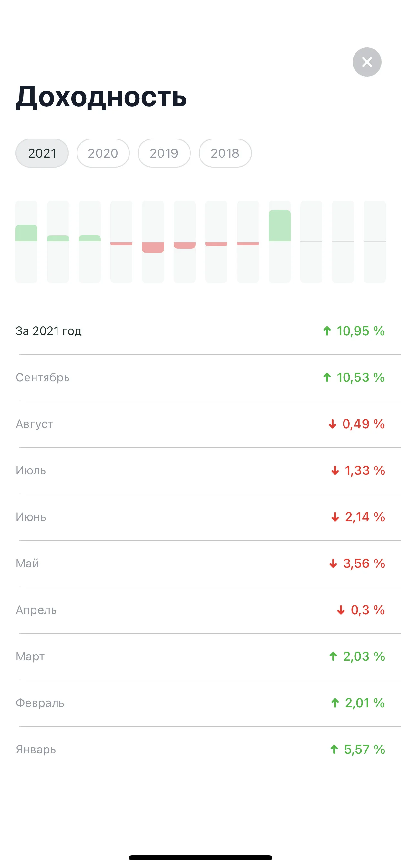Open the Сентябрь row
The width and height of the screenshot is (401, 868).
pos(200,377)
